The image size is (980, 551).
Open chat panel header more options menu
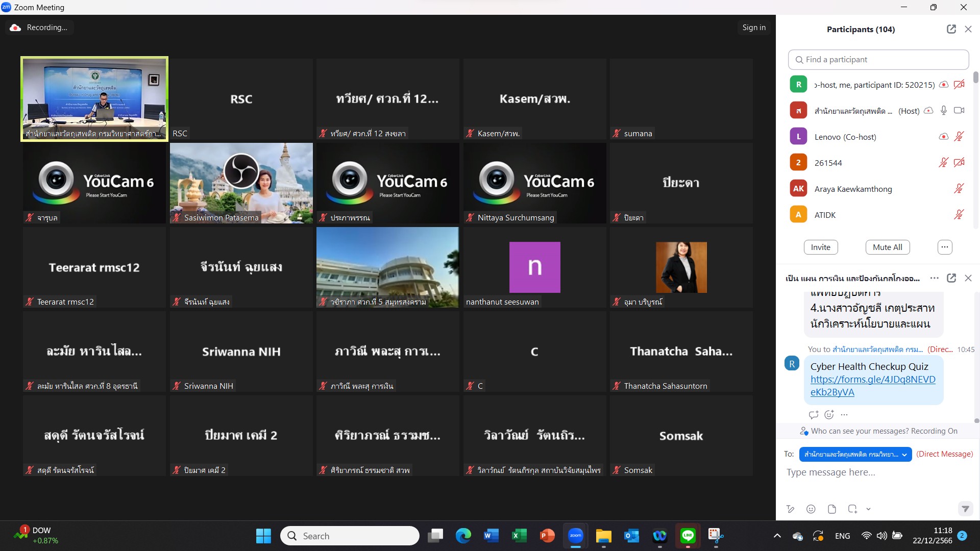934,278
